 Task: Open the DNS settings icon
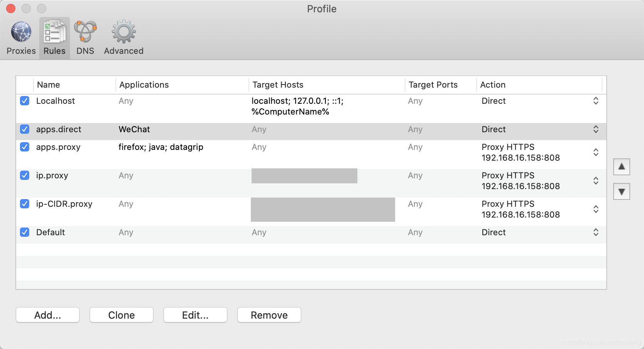(85, 32)
